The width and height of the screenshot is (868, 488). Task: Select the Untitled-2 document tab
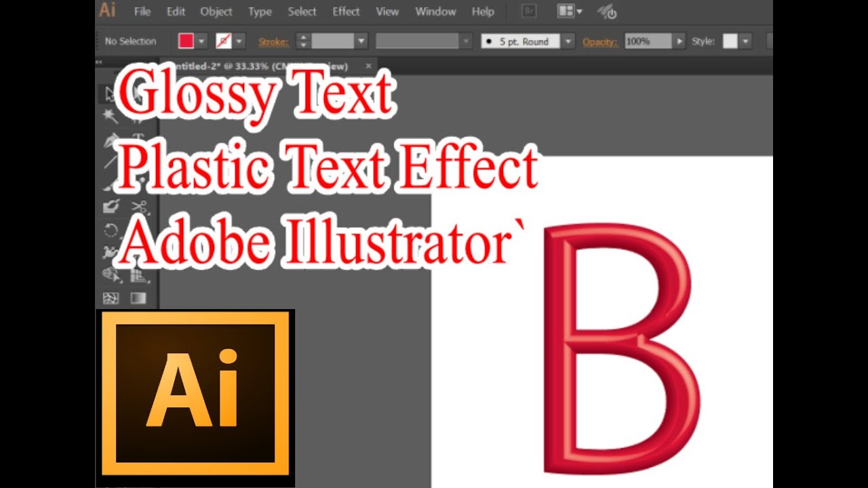coord(261,66)
